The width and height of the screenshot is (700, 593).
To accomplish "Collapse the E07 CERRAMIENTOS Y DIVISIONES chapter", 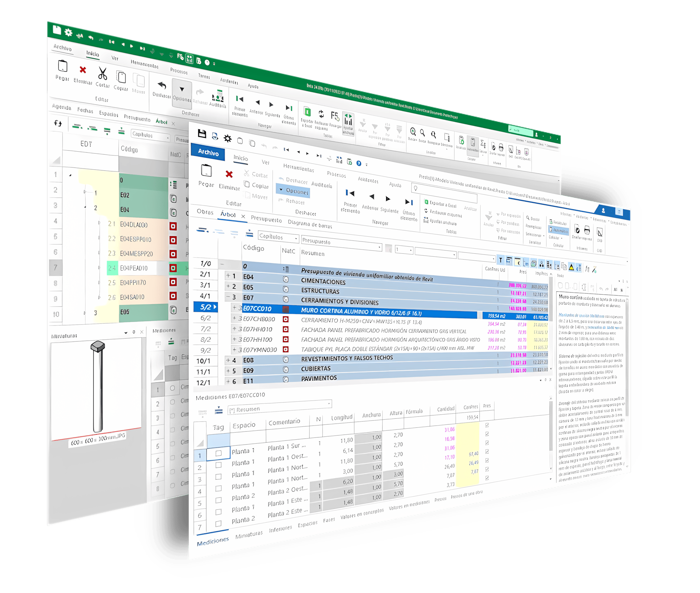I will (228, 297).
